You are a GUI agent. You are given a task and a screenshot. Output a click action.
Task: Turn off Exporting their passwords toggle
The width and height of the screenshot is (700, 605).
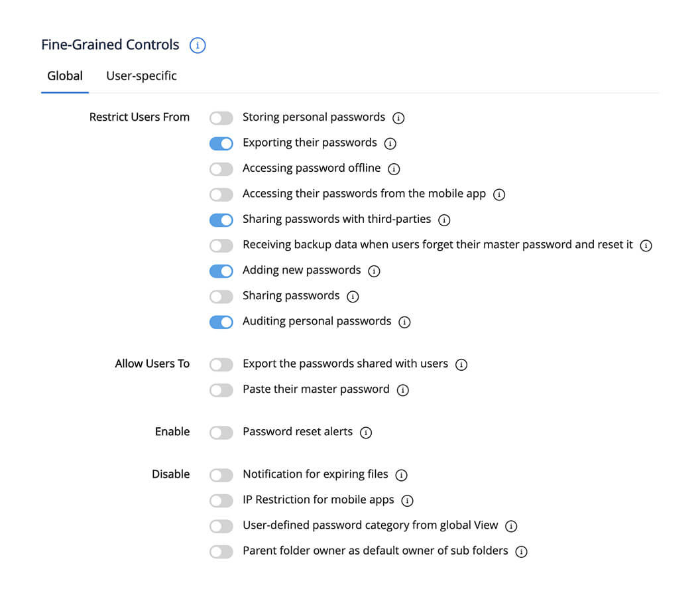click(221, 143)
